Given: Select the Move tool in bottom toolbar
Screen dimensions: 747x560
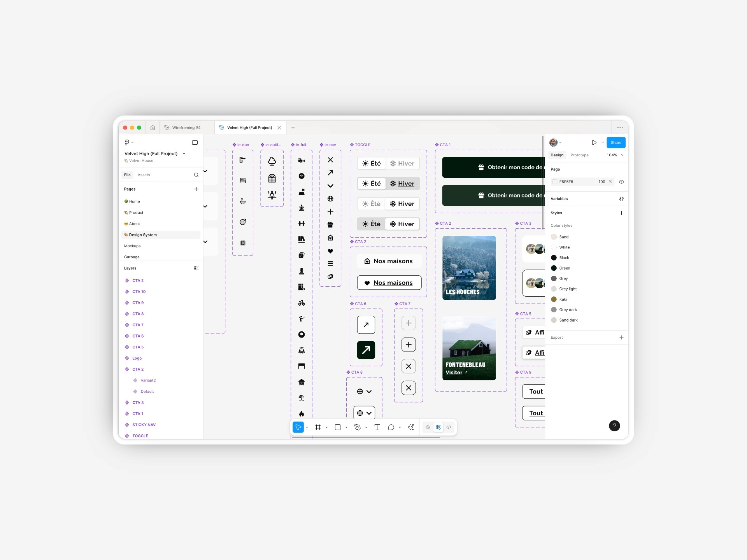Looking at the screenshot, I should click(298, 427).
